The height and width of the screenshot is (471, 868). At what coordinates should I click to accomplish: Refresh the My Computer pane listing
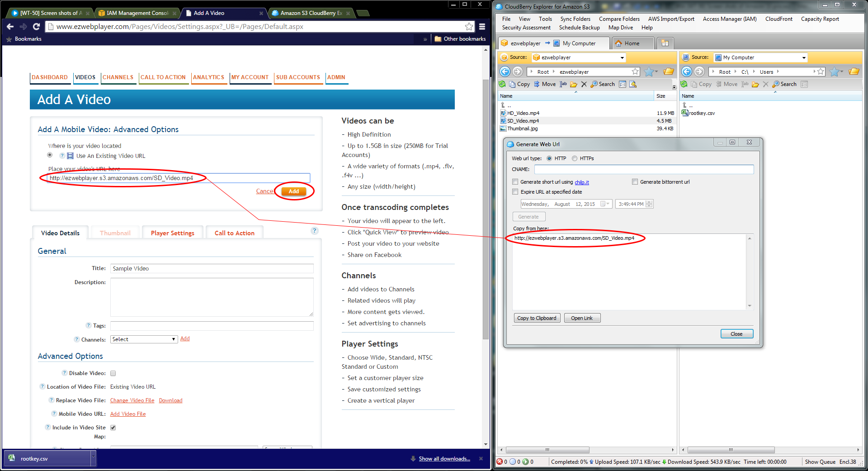pyautogui.click(x=684, y=84)
